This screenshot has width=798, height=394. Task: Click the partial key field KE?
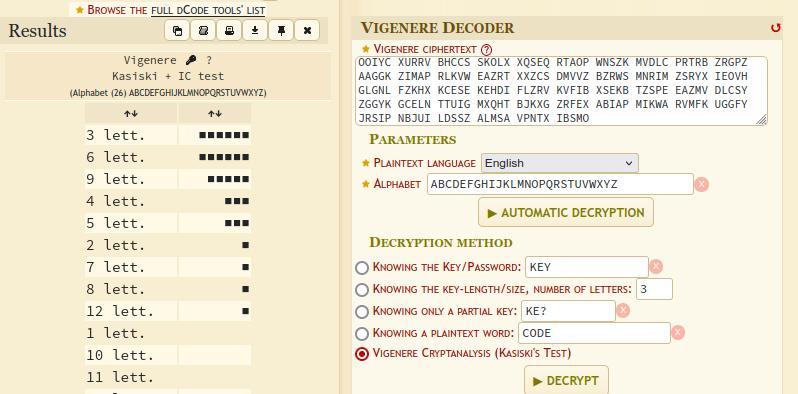567,311
